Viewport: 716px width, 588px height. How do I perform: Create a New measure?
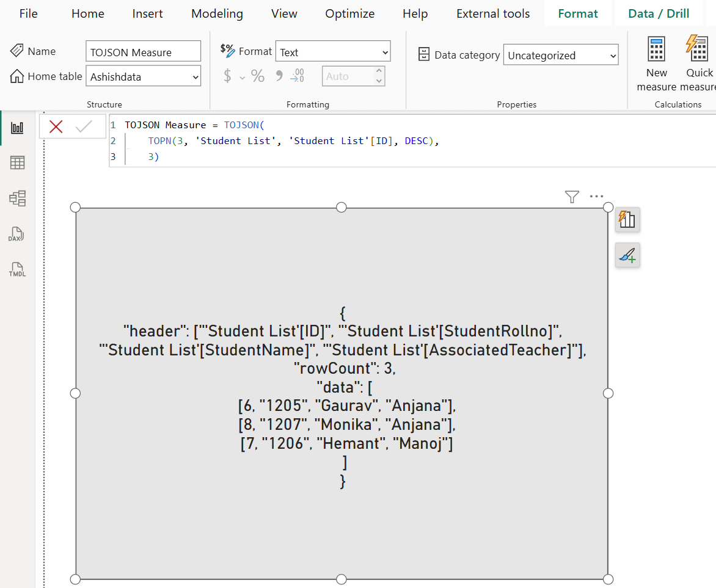point(656,60)
